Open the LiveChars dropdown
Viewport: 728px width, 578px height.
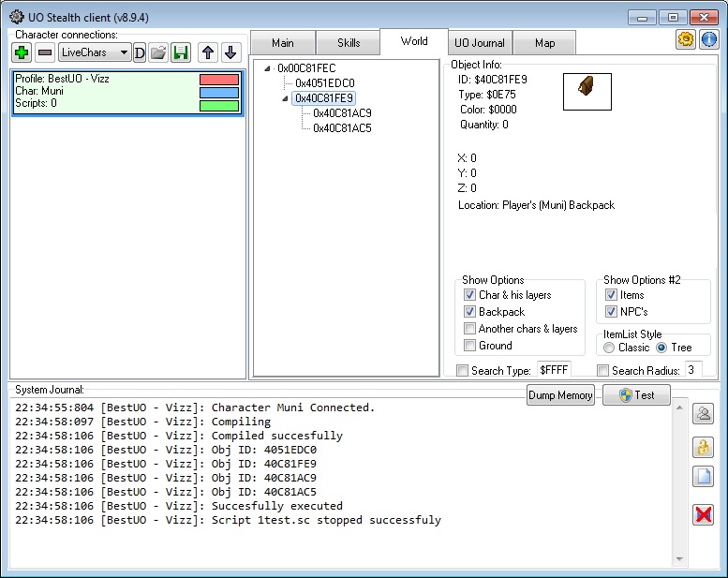tap(95, 53)
